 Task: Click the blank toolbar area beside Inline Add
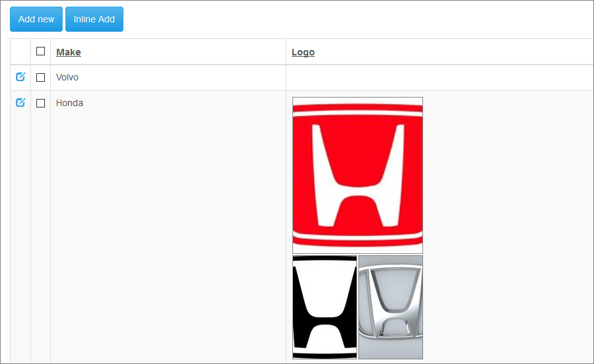356,19
